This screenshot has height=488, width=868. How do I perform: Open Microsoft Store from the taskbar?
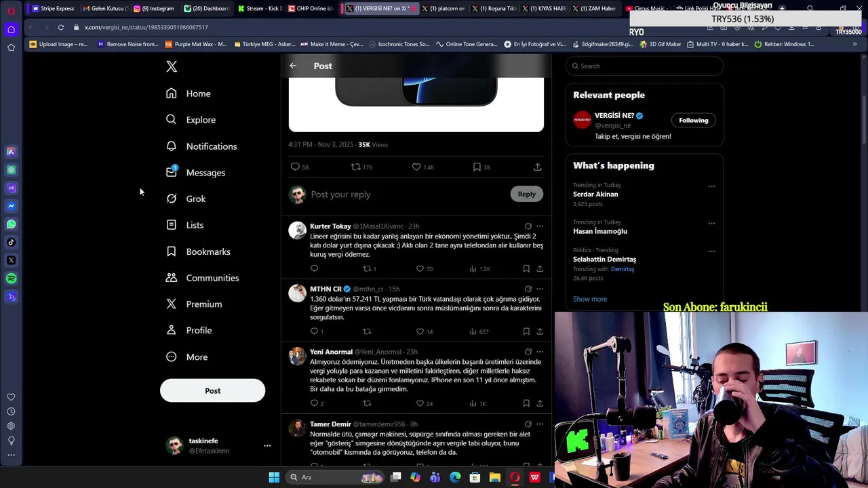(x=475, y=477)
